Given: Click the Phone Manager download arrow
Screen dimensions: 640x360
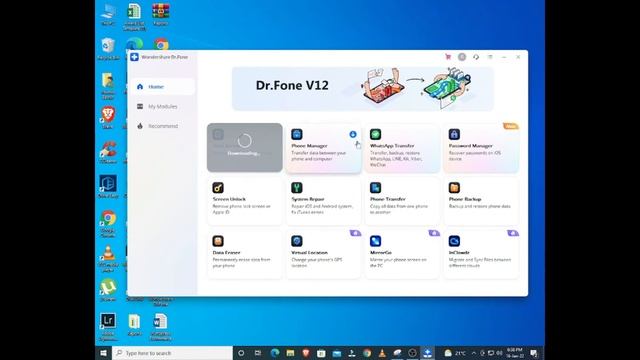Looking at the screenshot, I should click(x=353, y=134).
